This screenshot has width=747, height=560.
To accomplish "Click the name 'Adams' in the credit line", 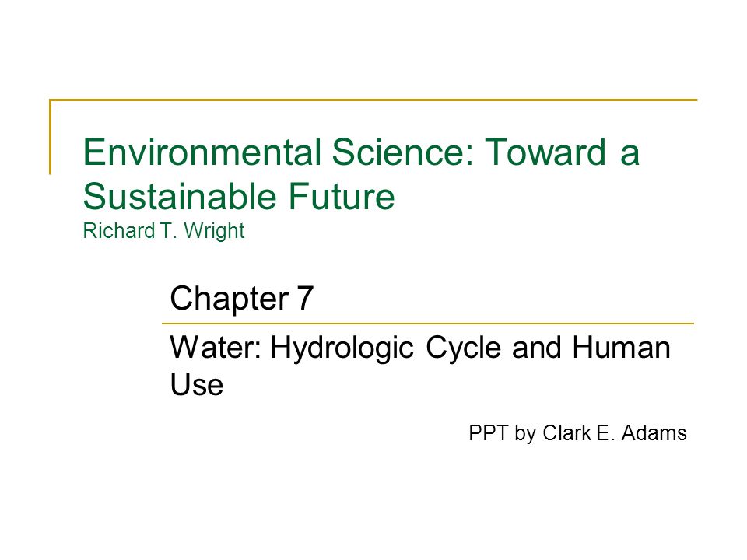I will [x=654, y=433].
